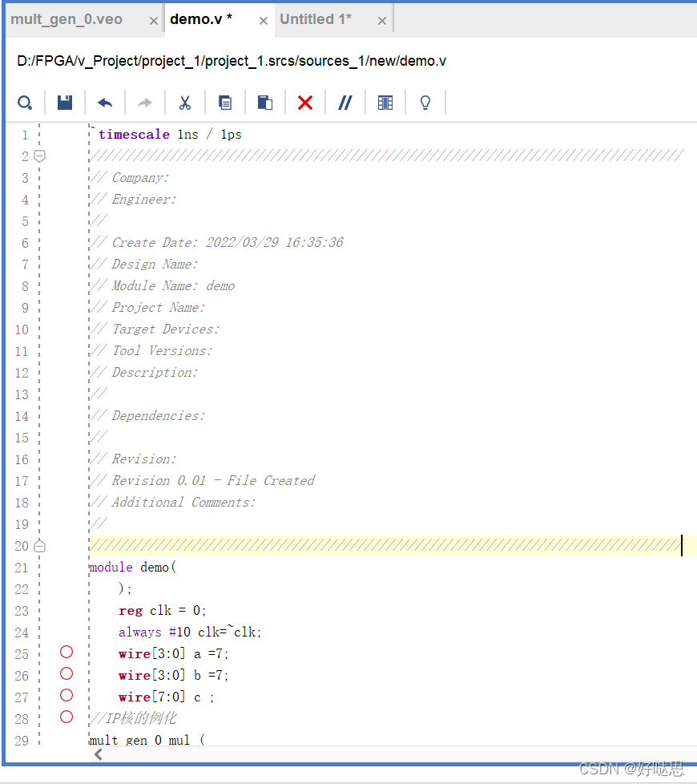This screenshot has height=784, width=697.
Task: Collapse the fold marker at line 20
Action: point(39,546)
